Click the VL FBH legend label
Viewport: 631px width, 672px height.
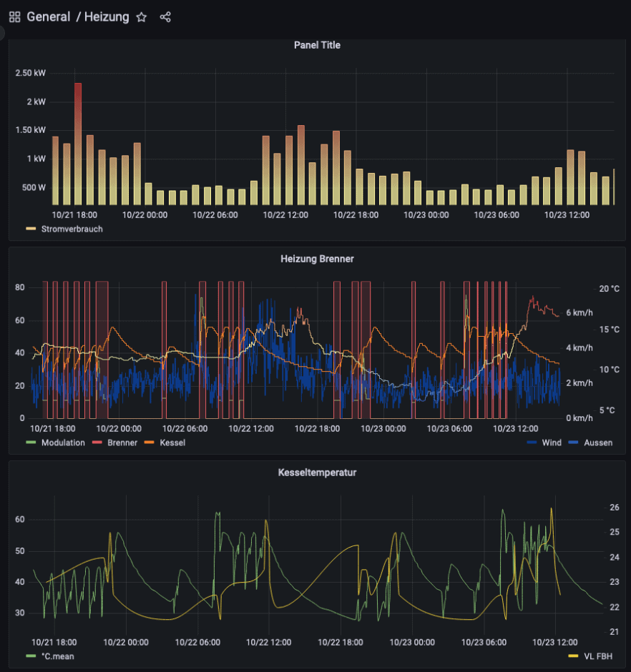click(598, 656)
